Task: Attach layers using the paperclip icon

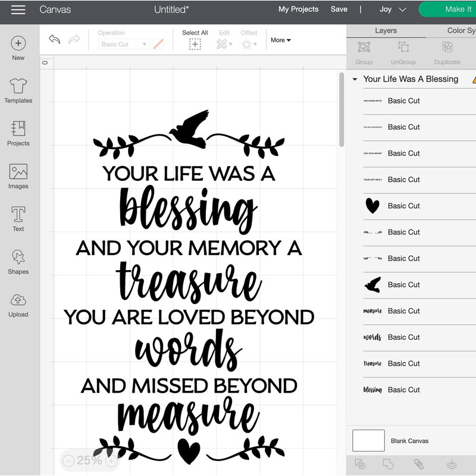Action: [418, 464]
